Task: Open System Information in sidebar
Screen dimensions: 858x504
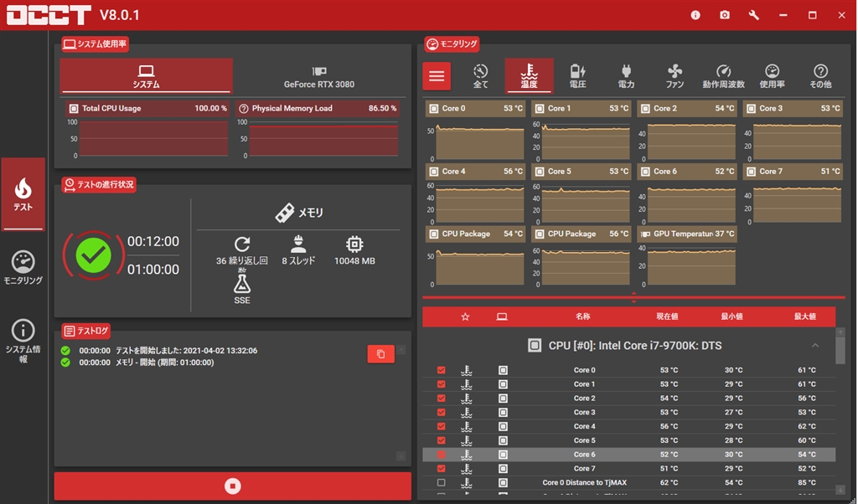Action: coord(23,341)
